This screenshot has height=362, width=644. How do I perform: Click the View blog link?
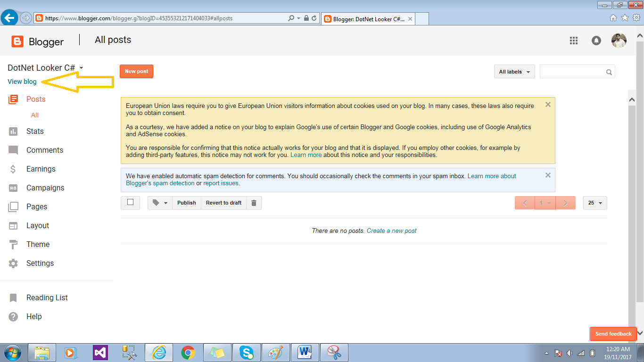22,82
